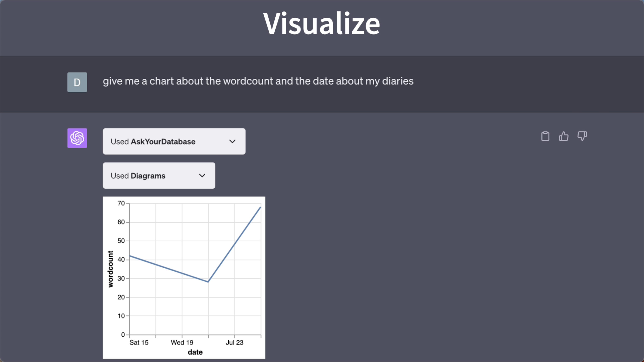Click the Visualize heading

322,23
